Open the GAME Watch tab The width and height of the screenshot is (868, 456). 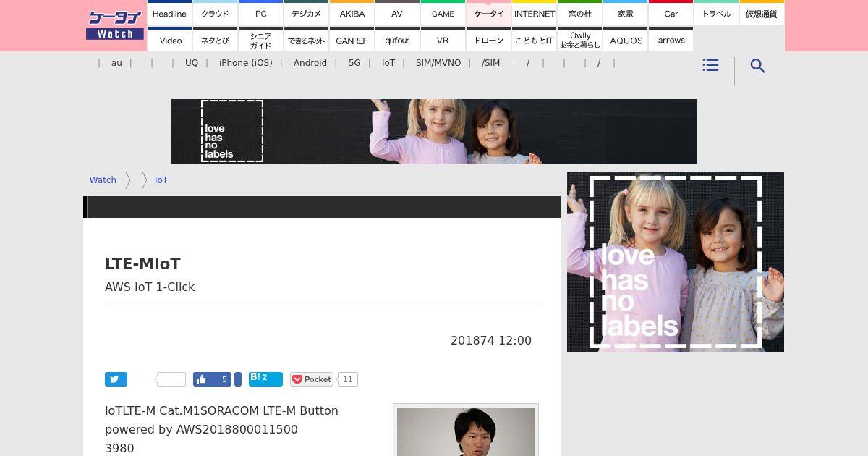pos(443,14)
